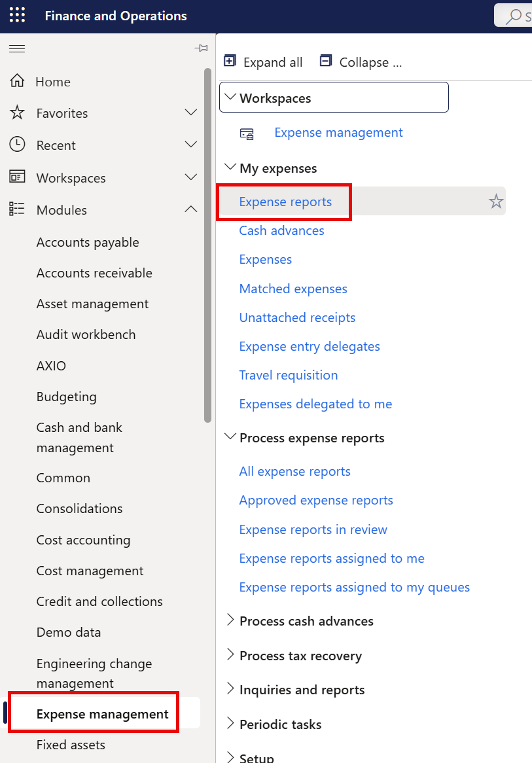Click the Expand all icon

230,61
